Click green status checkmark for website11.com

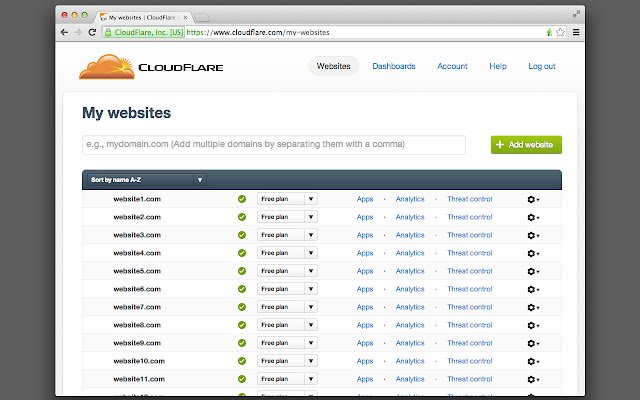click(242, 379)
